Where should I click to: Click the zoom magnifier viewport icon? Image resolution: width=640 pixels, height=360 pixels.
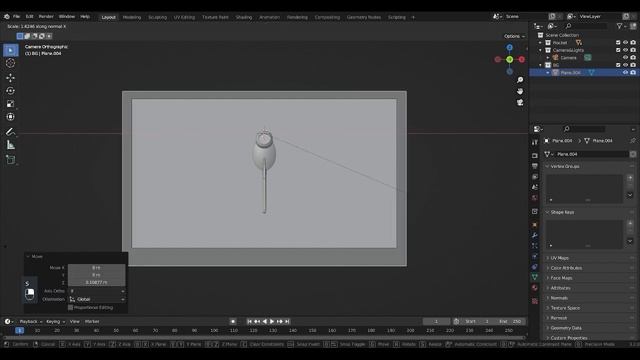click(520, 80)
